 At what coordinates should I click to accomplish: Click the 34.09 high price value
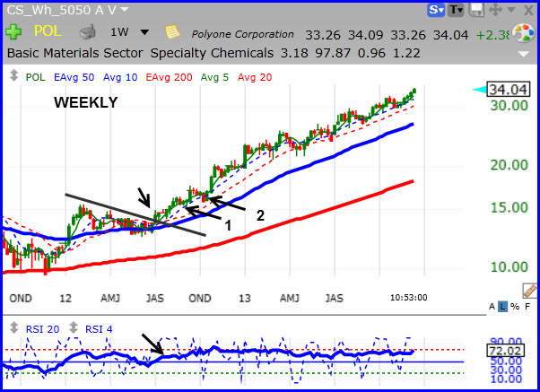tap(365, 35)
